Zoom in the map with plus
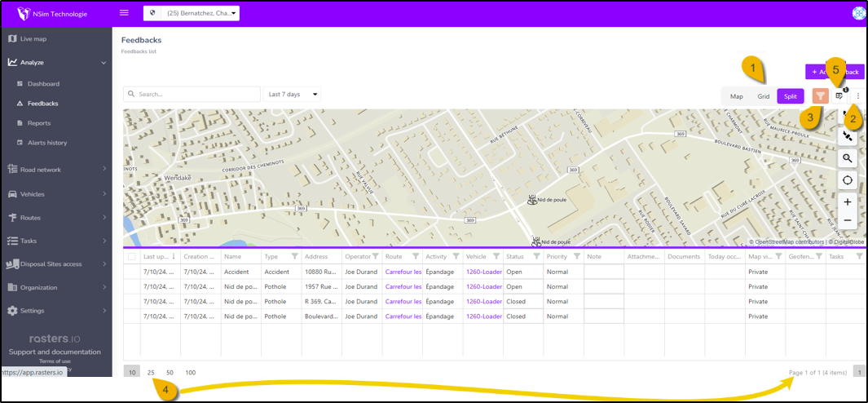 [847, 202]
